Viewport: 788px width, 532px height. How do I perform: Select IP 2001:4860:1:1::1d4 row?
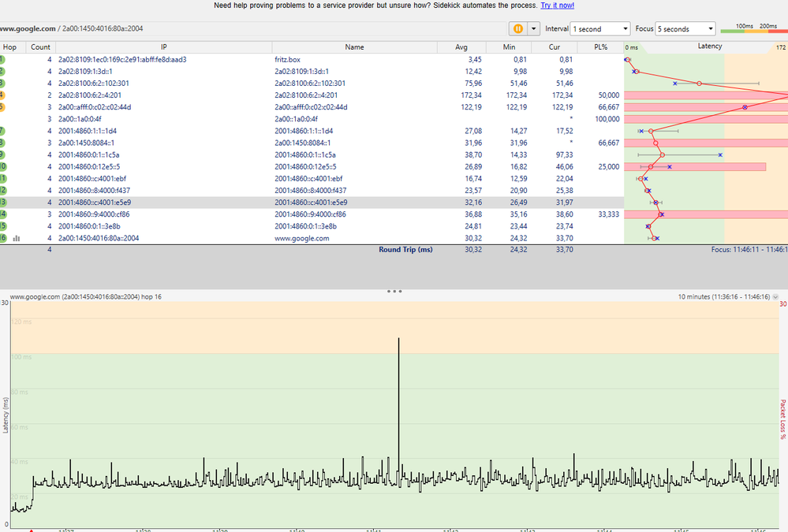88,131
